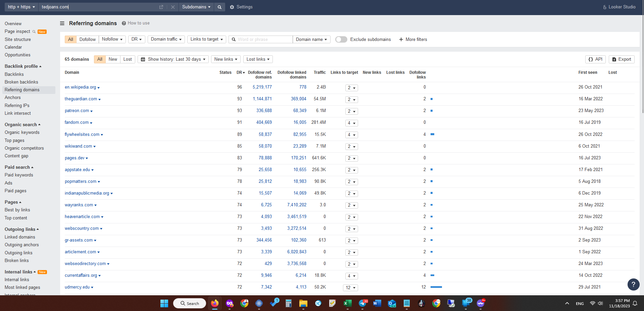
Task: Open the Domain traffic filter dropdown
Action: click(x=166, y=40)
